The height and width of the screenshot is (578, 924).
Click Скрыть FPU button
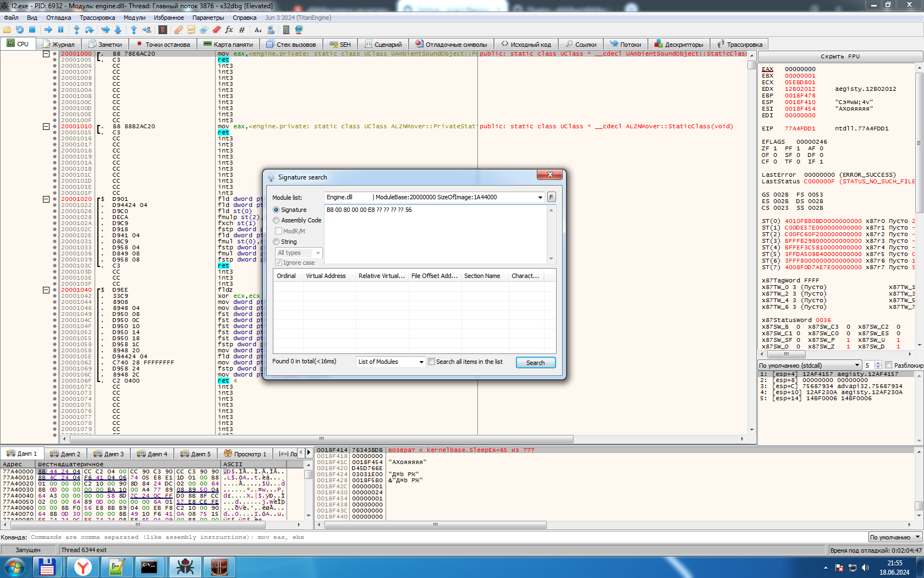[840, 56]
